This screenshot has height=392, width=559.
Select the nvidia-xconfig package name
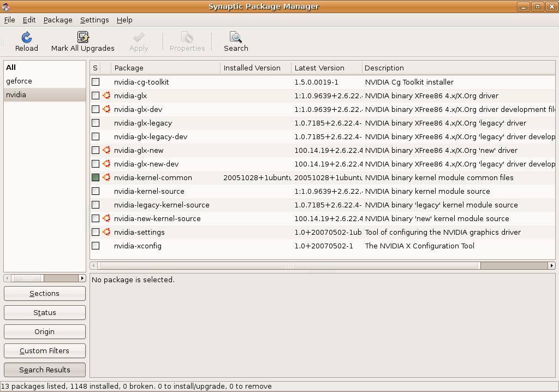(138, 246)
